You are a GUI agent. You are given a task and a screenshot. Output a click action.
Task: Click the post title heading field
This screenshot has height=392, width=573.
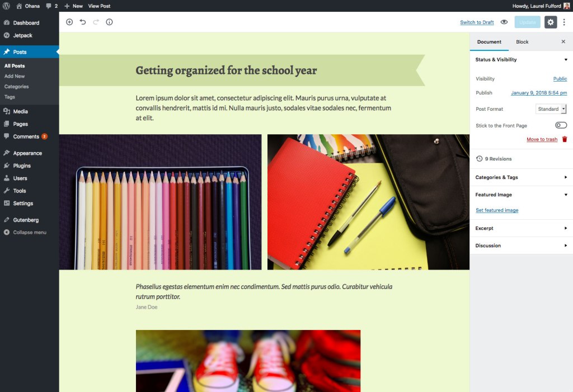pos(226,70)
